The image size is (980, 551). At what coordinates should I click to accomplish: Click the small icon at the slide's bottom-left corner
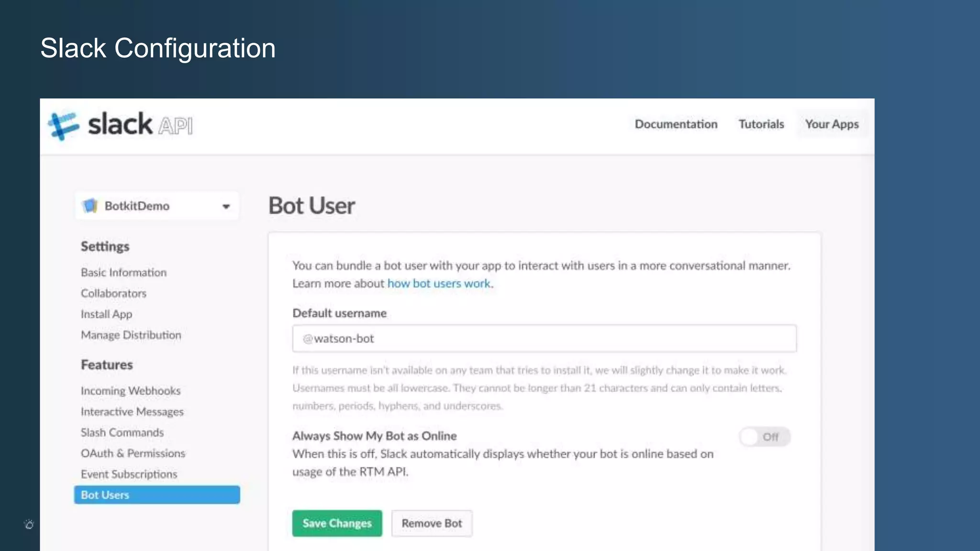[x=29, y=524]
